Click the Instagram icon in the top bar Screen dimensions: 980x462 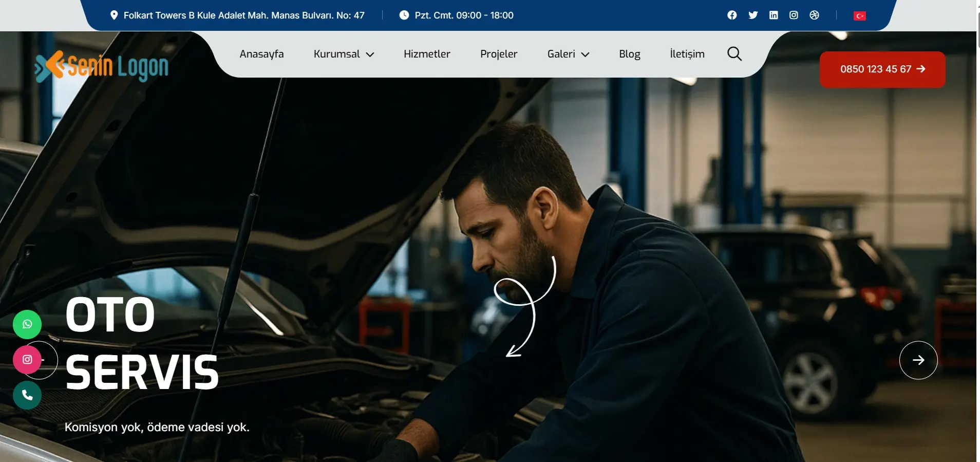794,15
